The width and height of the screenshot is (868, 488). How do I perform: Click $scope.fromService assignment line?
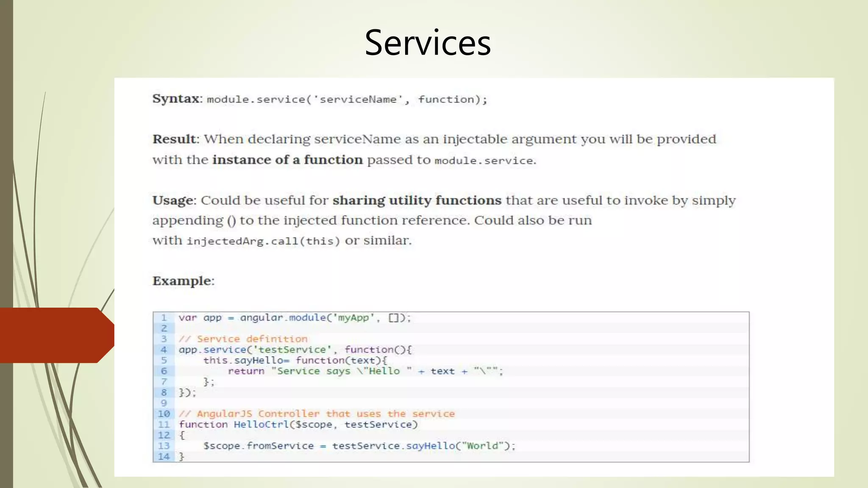pos(359,446)
